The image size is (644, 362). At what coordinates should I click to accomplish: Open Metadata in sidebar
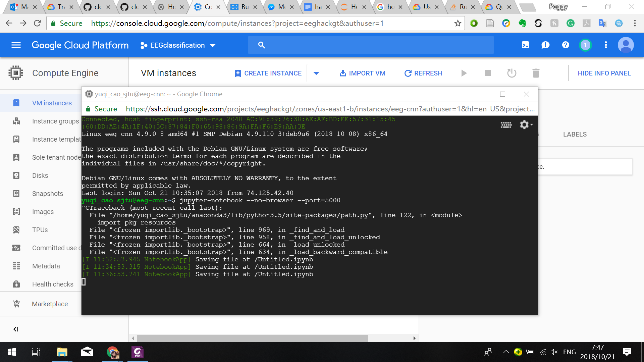(x=41, y=266)
